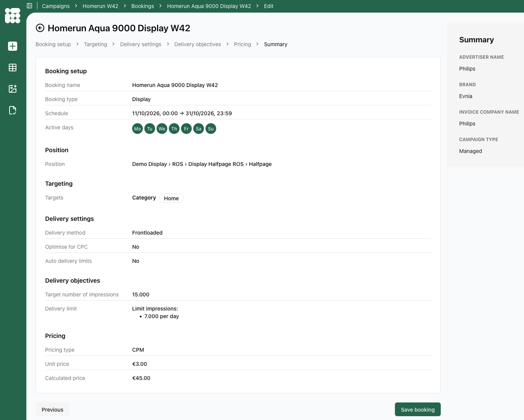
Task: Click the Sa active day badge
Action: (x=199, y=129)
